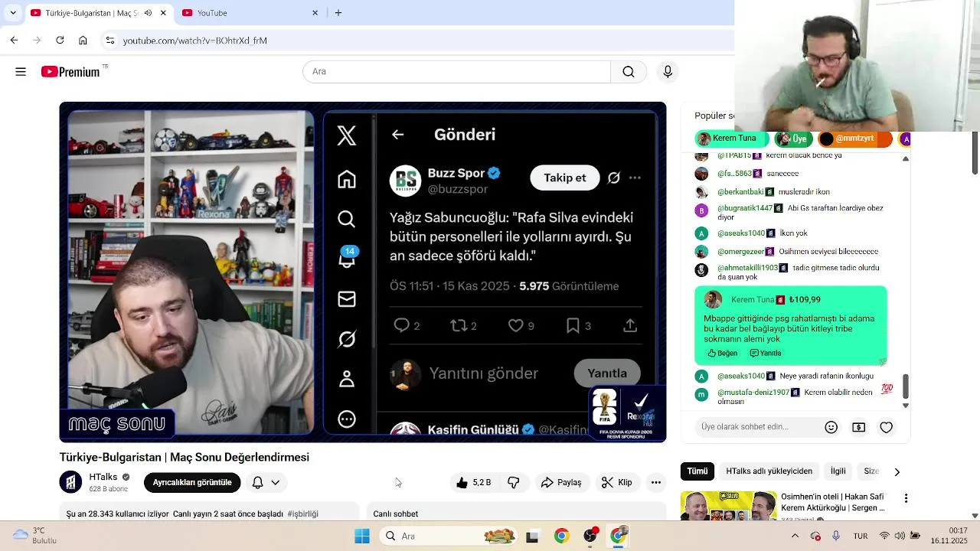
Task: Open a new browser tab
Action: (x=338, y=13)
